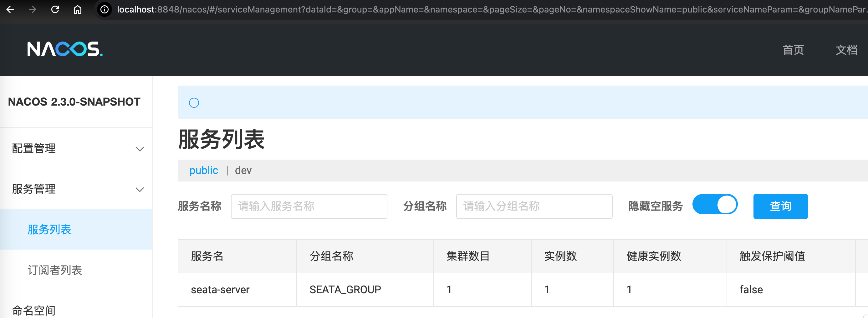Open 首页 link in header
This screenshot has width=868, height=318.
pyautogui.click(x=793, y=50)
